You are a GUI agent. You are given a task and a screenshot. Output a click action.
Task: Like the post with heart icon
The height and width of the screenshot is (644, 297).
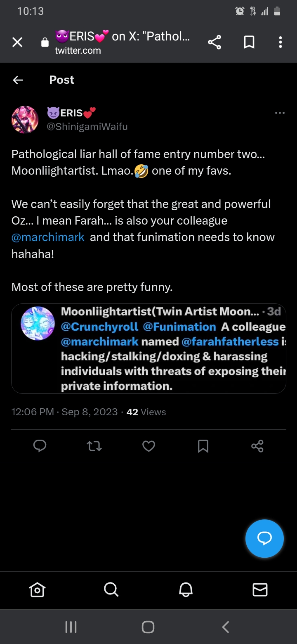click(148, 446)
